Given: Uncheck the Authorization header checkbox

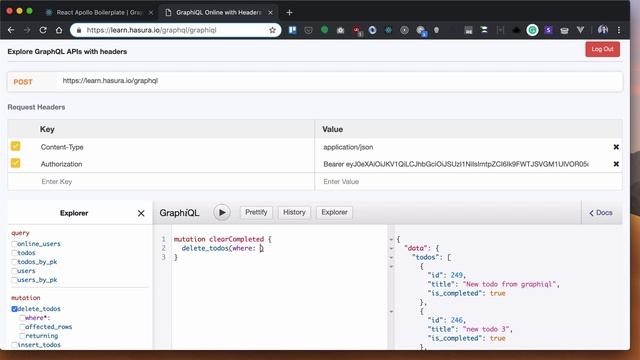Looking at the screenshot, I should 16,163.
